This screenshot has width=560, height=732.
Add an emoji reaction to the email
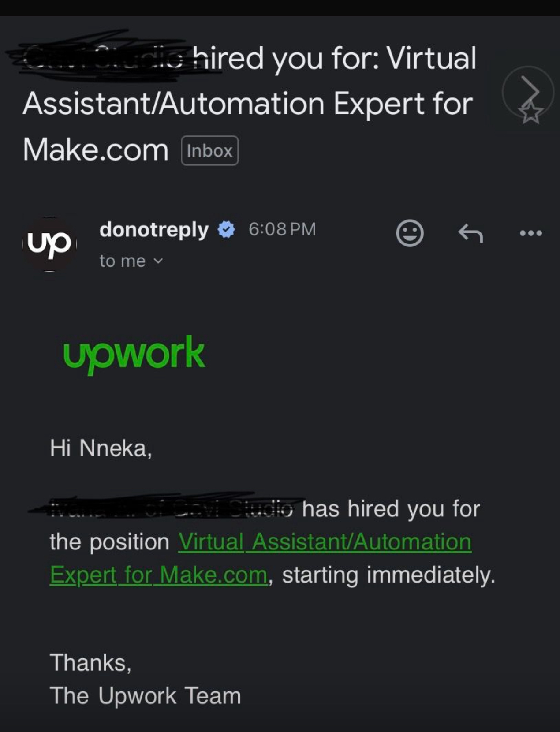click(x=410, y=233)
